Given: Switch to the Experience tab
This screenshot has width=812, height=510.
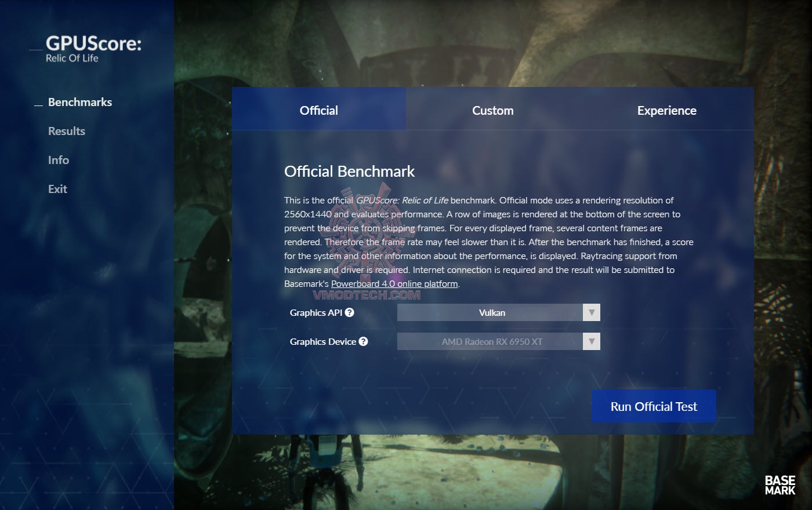Looking at the screenshot, I should point(667,109).
